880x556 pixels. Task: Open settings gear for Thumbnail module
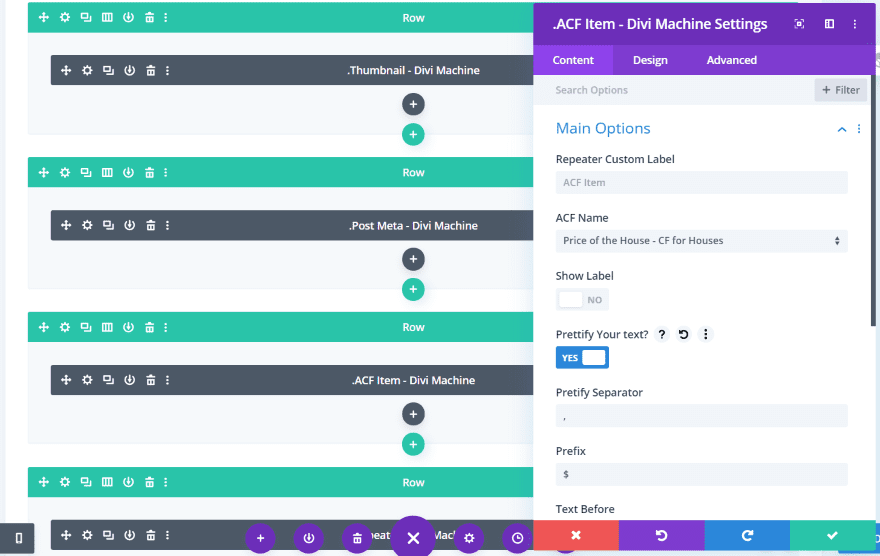[87, 71]
